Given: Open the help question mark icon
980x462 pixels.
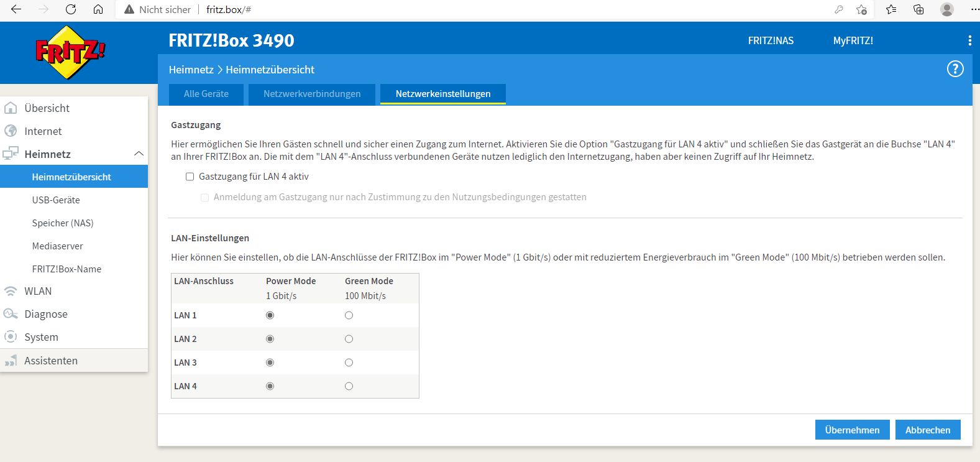Looking at the screenshot, I should coord(955,69).
